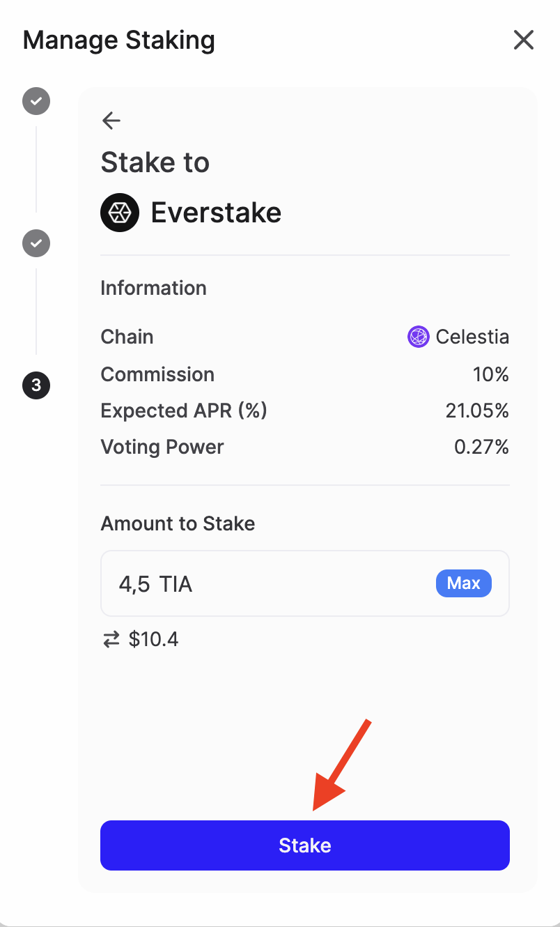Click the Celestia chain icon
The width and height of the screenshot is (560, 927).
pos(417,337)
